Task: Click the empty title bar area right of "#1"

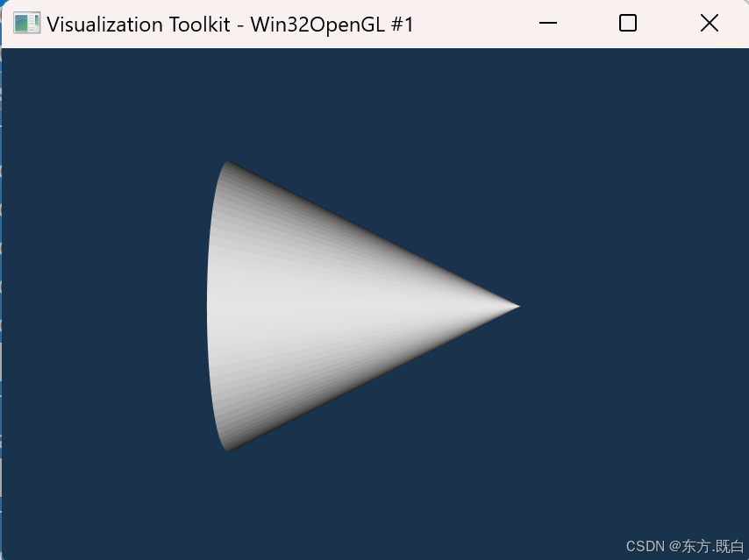Action: 473,24
